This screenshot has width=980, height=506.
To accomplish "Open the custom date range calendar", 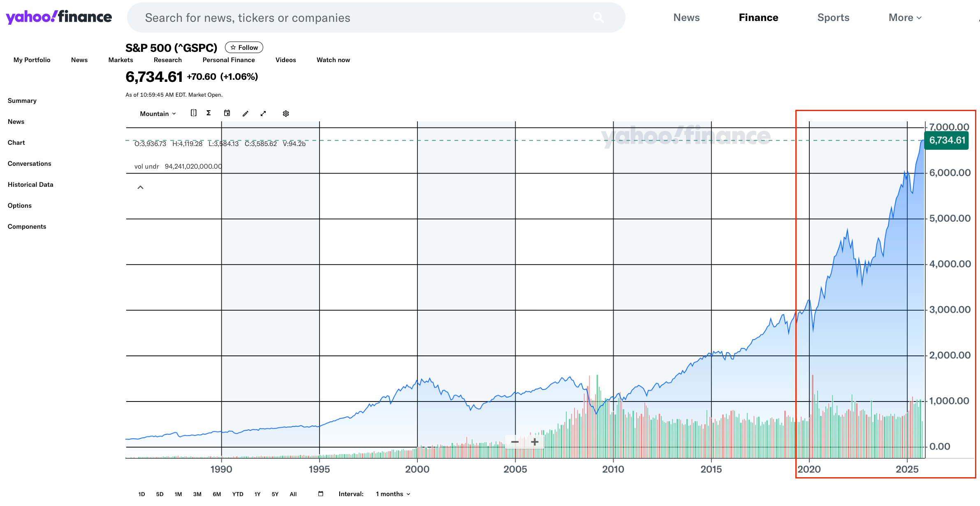I will pyautogui.click(x=321, y=494).
